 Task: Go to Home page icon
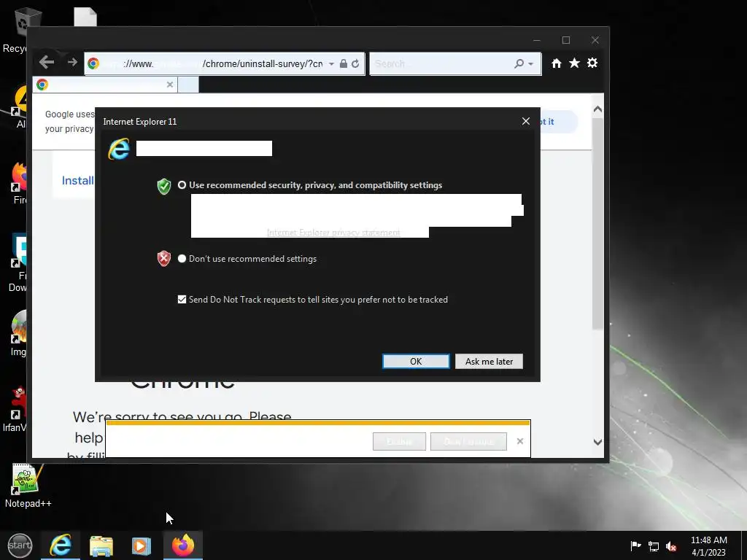[x=556, y=63]
